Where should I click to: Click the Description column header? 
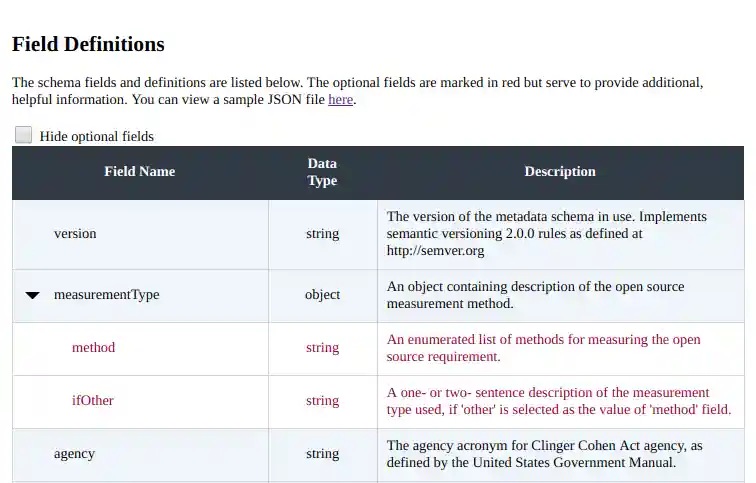pyautogui.click(x=560, y=172)
